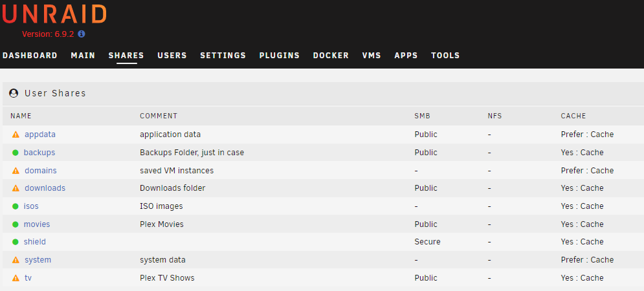
Task: Click the green status dot beside isos
Action: point(15,206)
